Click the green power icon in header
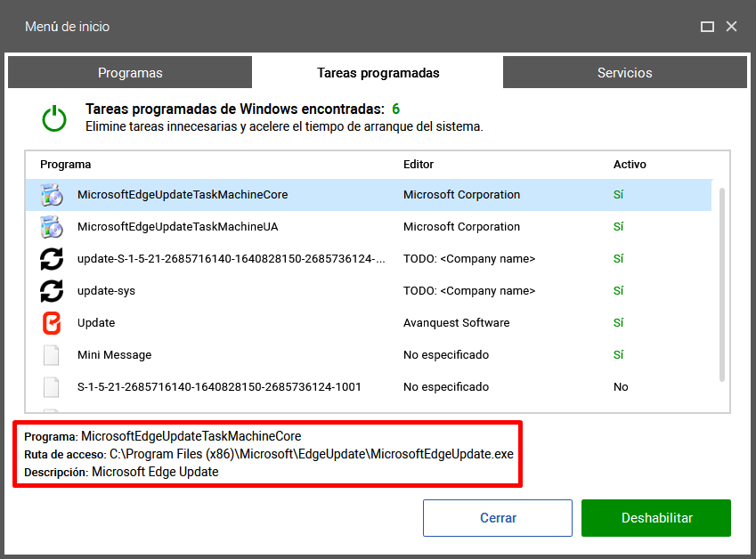Viewport: 756px width, 559px height. pyautogui.click(x=54, y=118)
